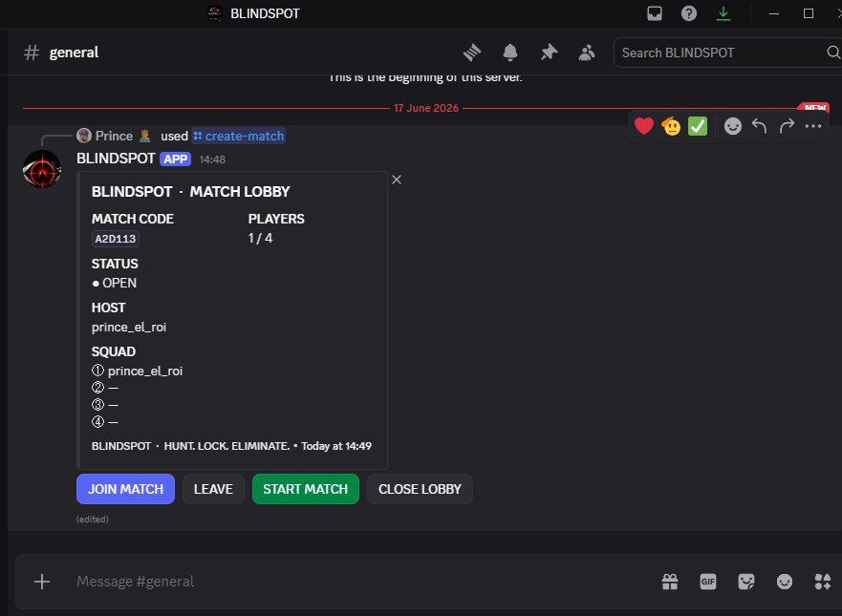Reply to the message with arrow icon
The width and height of the screenshot is (842, 616).
(x=759, y=126)
